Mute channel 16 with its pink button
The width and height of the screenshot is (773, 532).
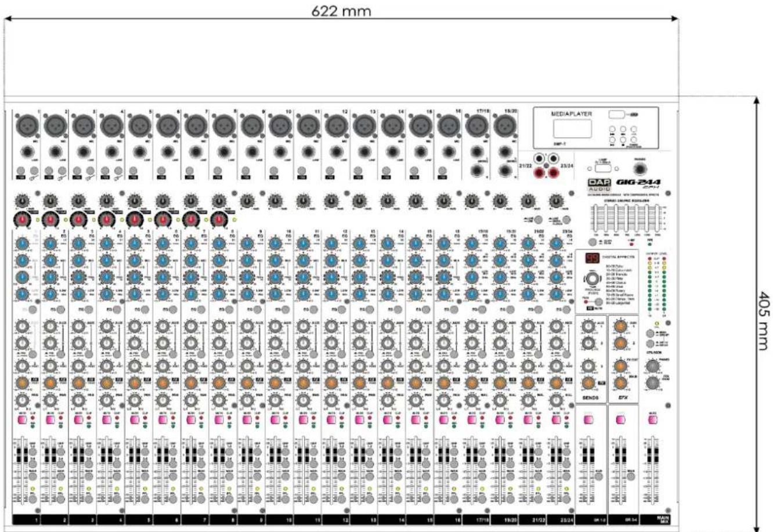444,419
